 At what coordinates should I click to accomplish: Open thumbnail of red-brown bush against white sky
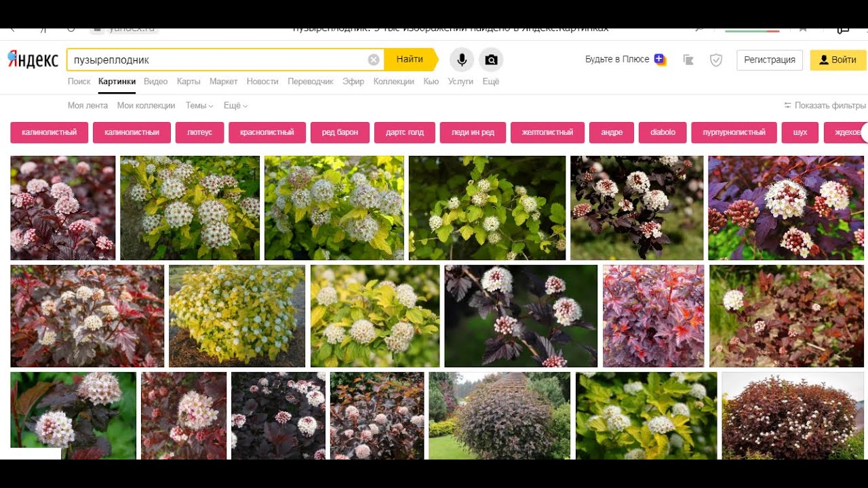793,415
